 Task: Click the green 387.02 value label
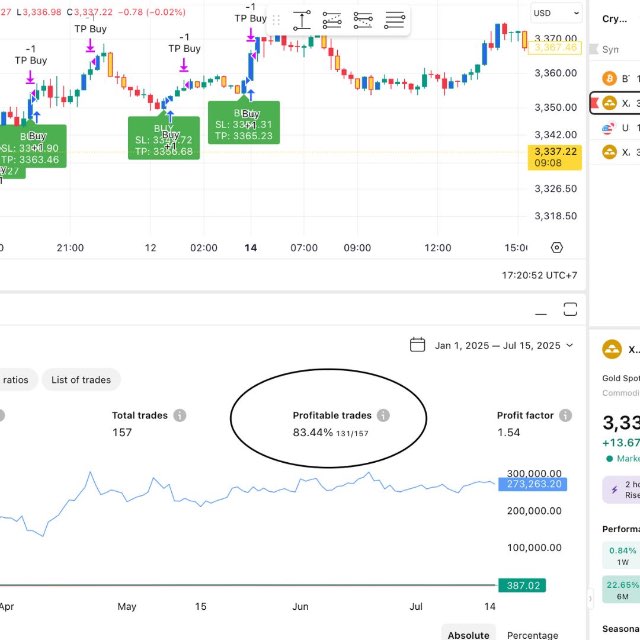(522, 586)
